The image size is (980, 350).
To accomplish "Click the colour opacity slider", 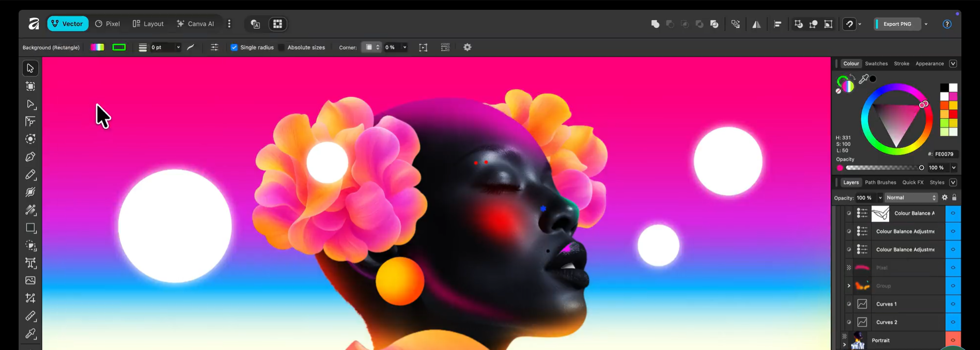I will tap(883, 168).
